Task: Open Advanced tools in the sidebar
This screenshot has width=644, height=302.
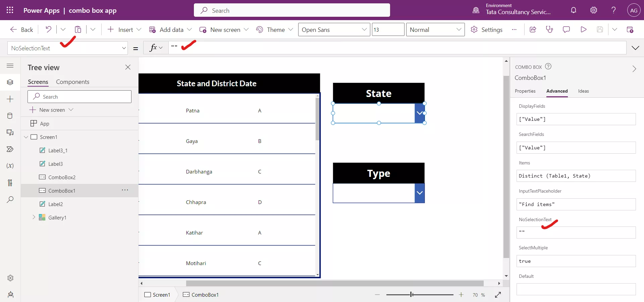Action: [10, 183]
